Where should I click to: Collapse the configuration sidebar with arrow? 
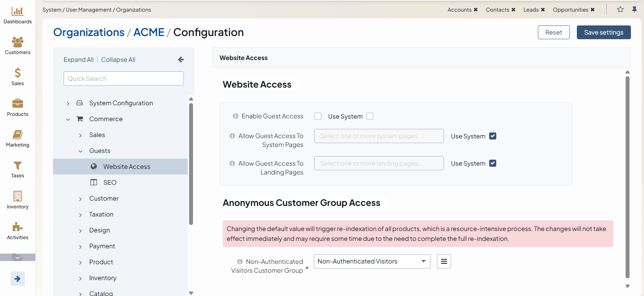[x=181, y=60]
